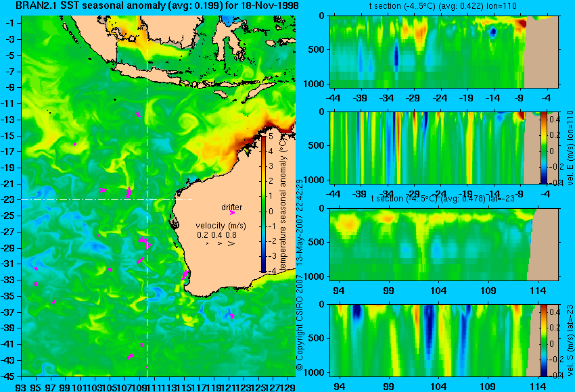Open the temperature section plot at lon=110
The width and height of the screenshot is (575, 392).
tap(444, 51)
